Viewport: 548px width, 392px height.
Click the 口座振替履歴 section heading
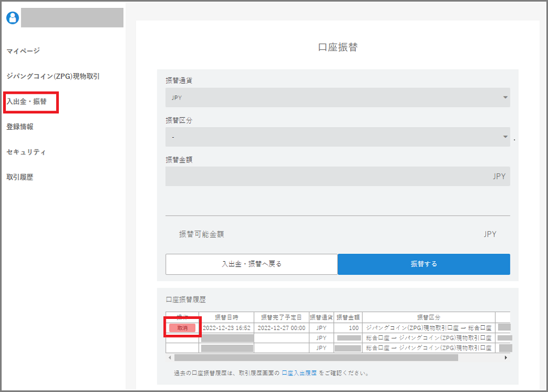click(186, 300)
